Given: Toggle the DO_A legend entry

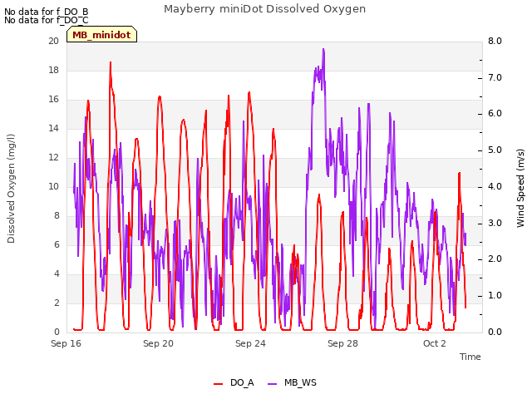Looking at the screenshot, I should (x=234, y=382).
